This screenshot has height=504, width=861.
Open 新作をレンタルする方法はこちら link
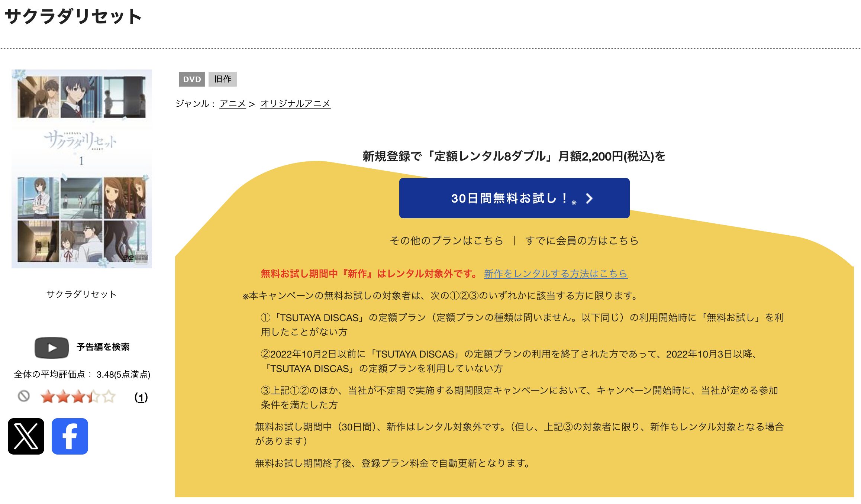[555, 274]
